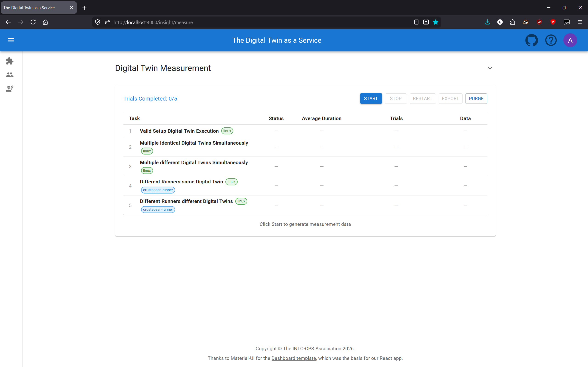Click Click Start to generate measurement data text
This screenshot has height=367, width=588.
pyautogui.click(x=305, y=224)
